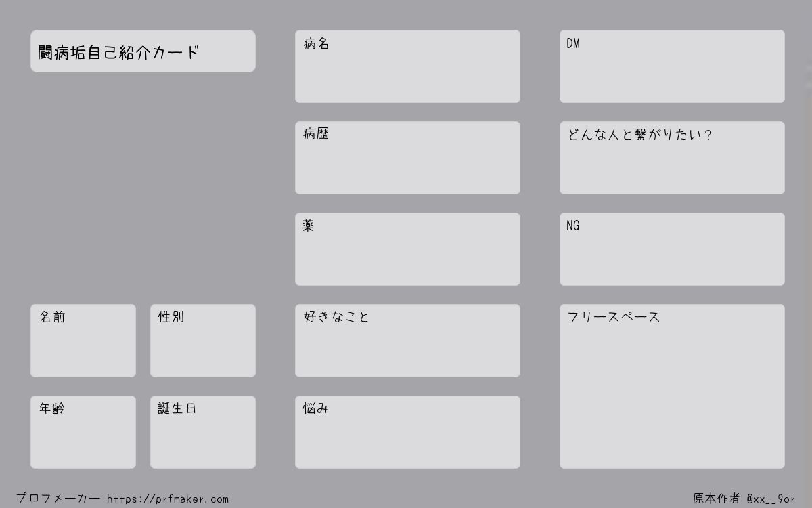Select the フリースペース large box

[x=672, y=386]
